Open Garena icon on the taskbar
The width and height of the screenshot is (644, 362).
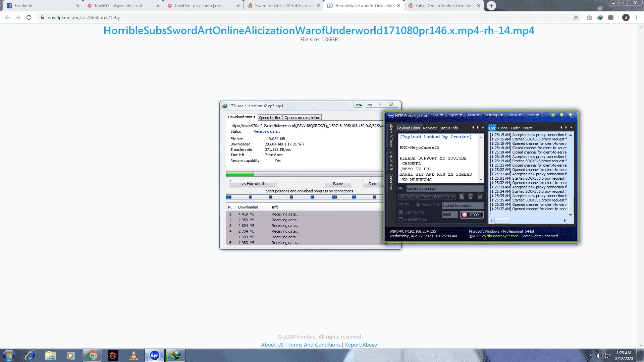click(113, 355)
